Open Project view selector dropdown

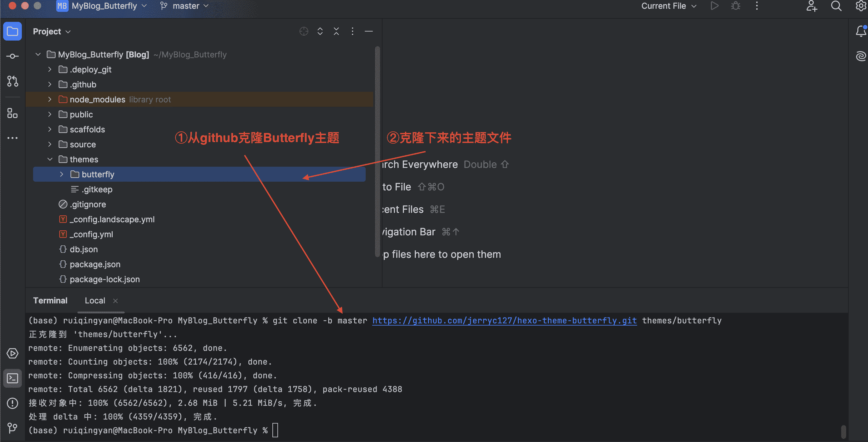(51, 31)
